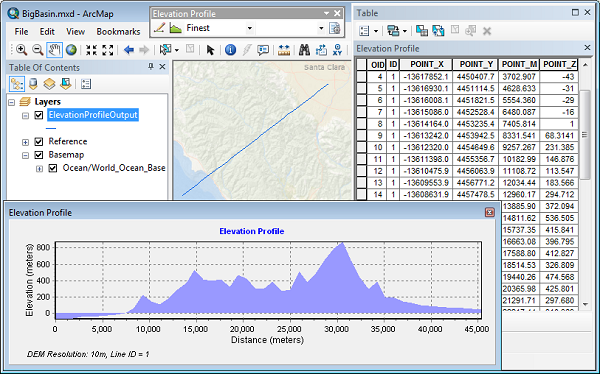Select ElevationProfileOutput layer name
The height and width of the screenshot is (374, 600).
(x=93, y=115)
